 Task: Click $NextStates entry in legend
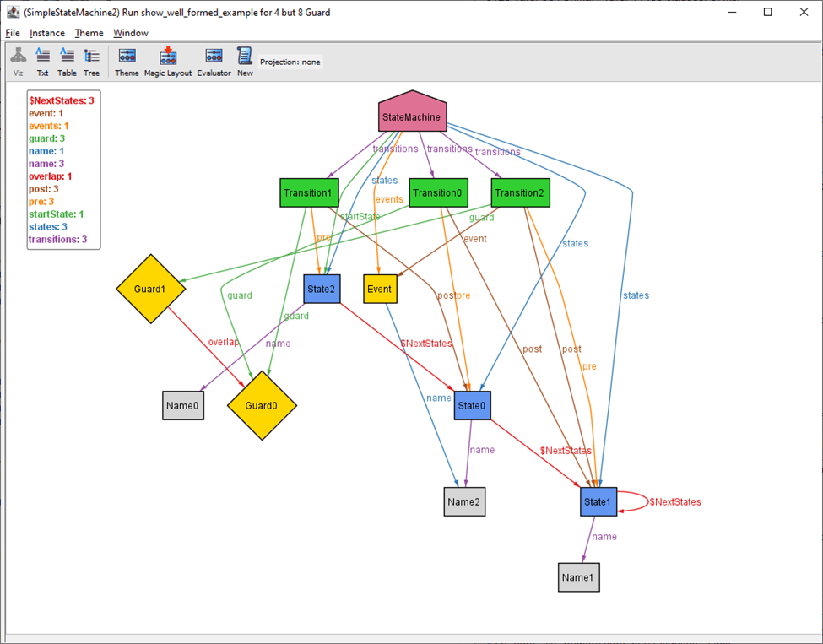tap(62, 100)
